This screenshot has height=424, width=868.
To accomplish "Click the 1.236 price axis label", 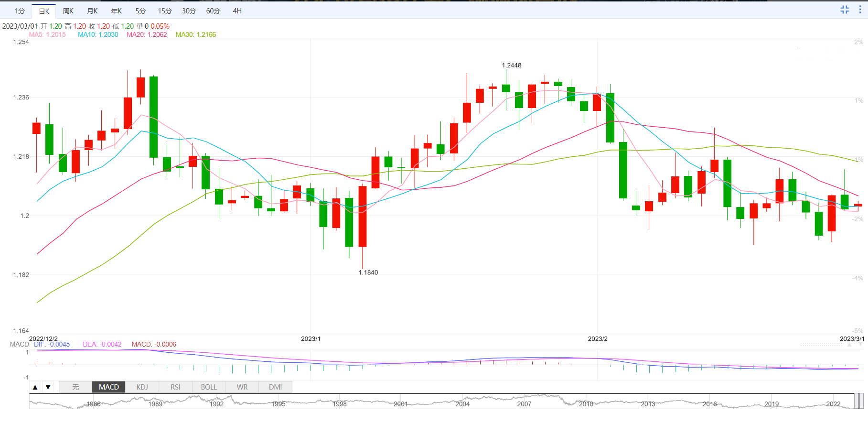I will pyautogui.click(x=21, y=97).
